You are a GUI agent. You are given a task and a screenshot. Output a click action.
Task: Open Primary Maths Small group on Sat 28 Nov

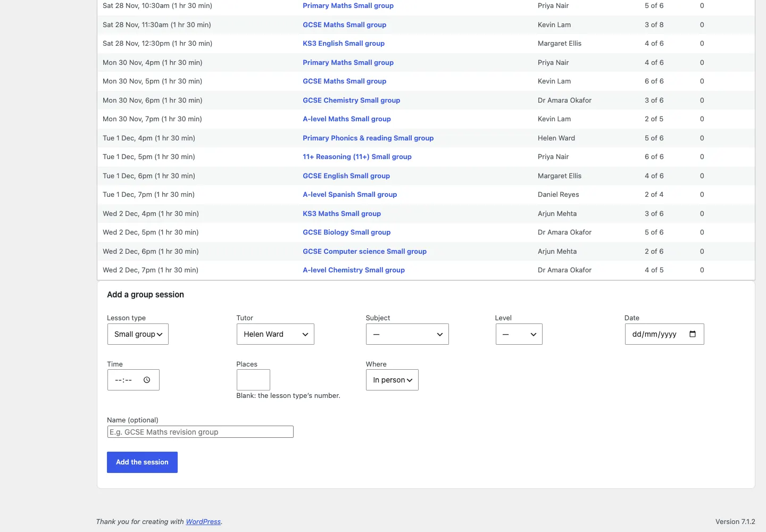click(x=348, y=6)
